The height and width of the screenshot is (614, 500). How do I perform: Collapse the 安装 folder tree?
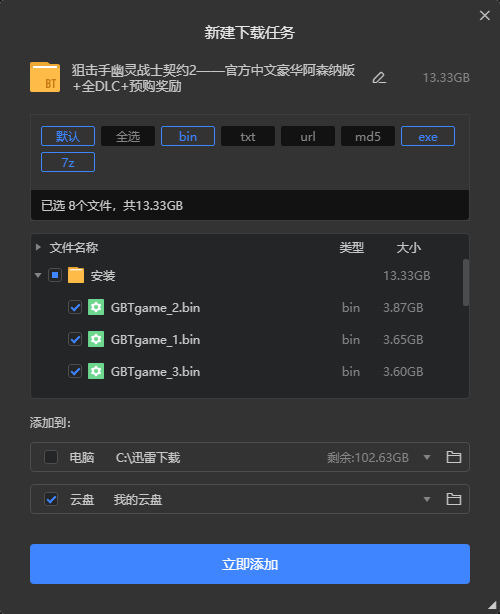pos(38,275)
